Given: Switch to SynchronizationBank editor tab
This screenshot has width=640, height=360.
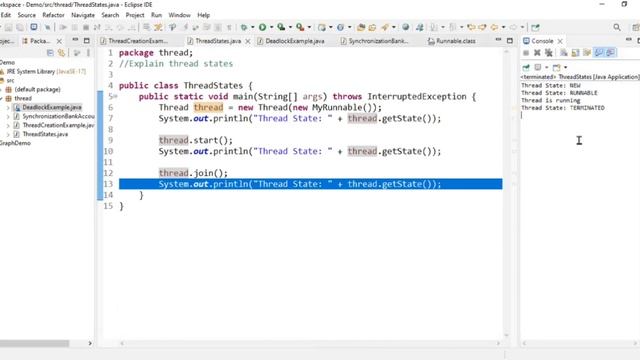Looking at the screenshot, I should click(x=375, y=41).
